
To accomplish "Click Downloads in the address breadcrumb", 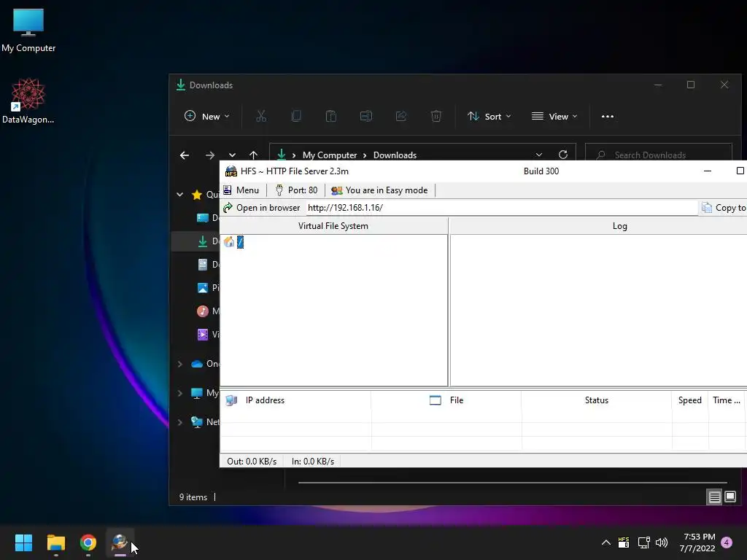I will [x=395, y=155].
